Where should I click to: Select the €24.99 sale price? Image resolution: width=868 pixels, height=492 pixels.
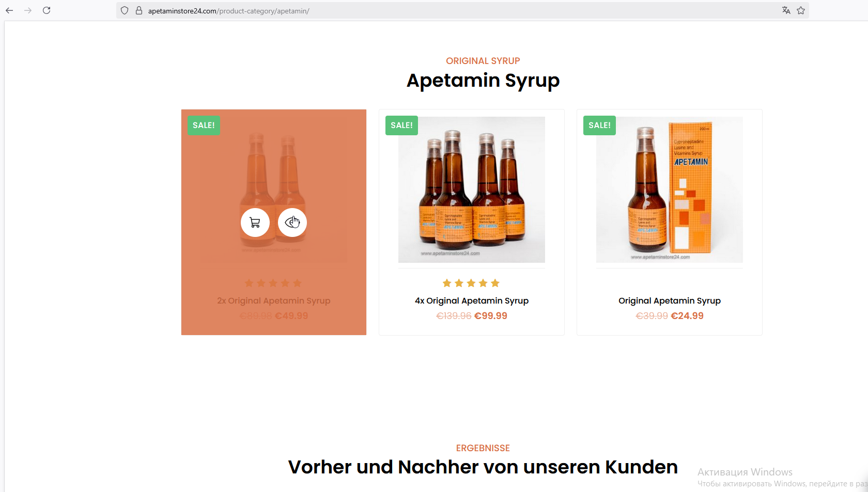tap(687, 316)
